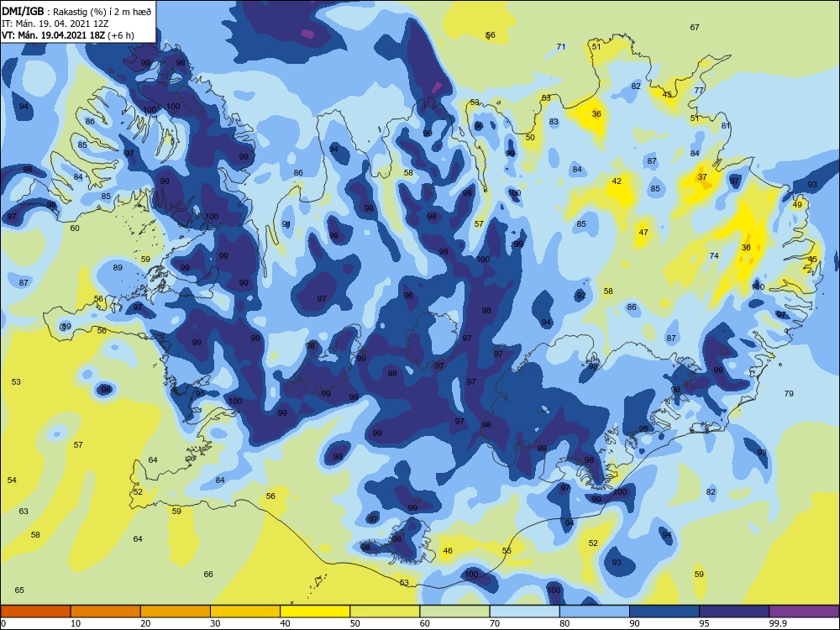Click the 'IT: Mán. 19. 04. 2021 12Z' line
The width and height of the screenshot is (840, 630).
point(54,24)
